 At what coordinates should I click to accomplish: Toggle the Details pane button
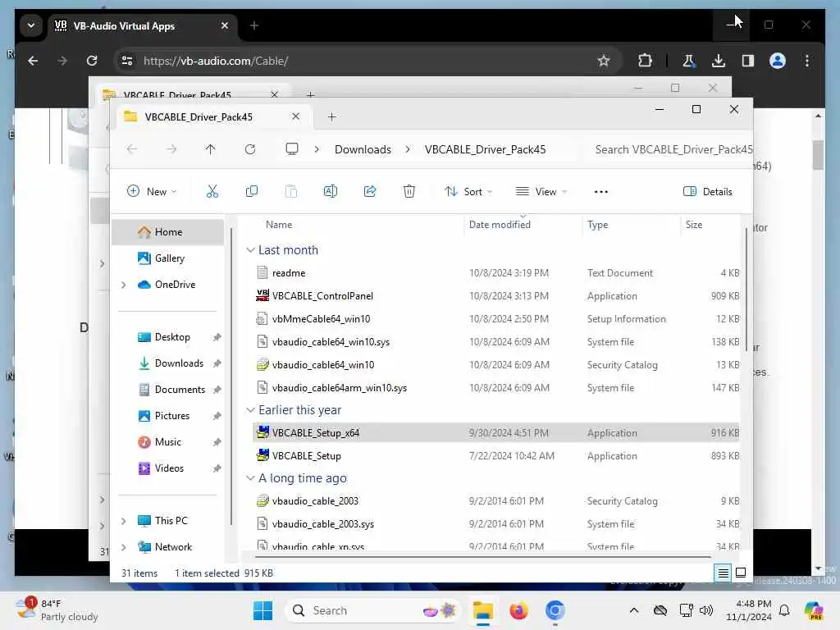(x=708, y=192)
